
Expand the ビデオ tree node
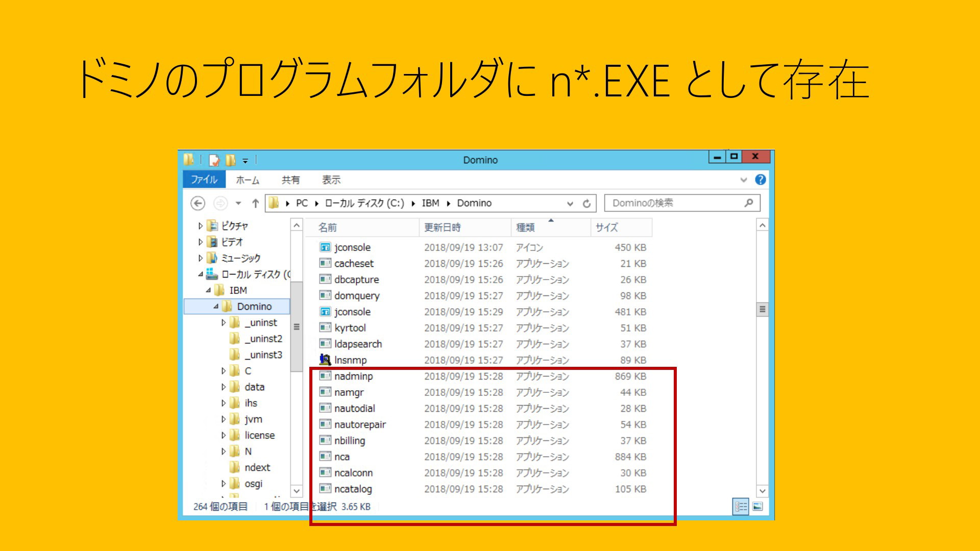201,242
